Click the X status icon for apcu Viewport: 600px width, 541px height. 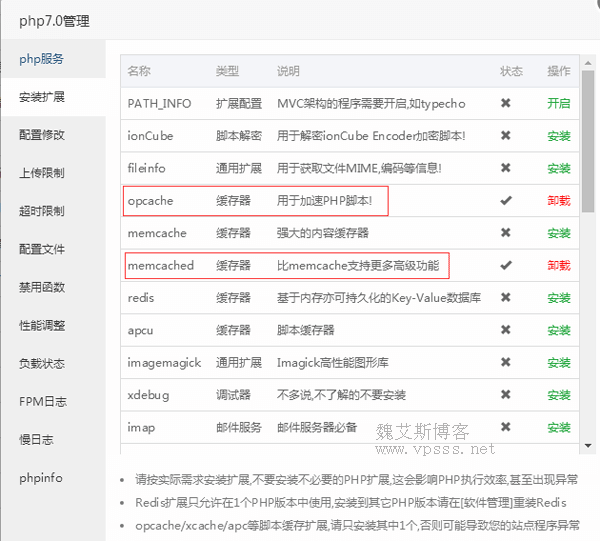click(x=506, y=330)
